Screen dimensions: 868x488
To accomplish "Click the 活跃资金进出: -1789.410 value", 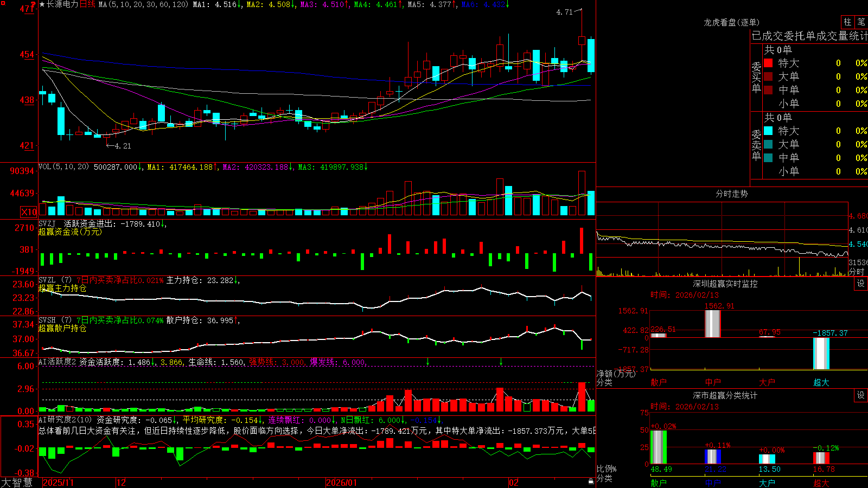I will click(x=112, y=223).
